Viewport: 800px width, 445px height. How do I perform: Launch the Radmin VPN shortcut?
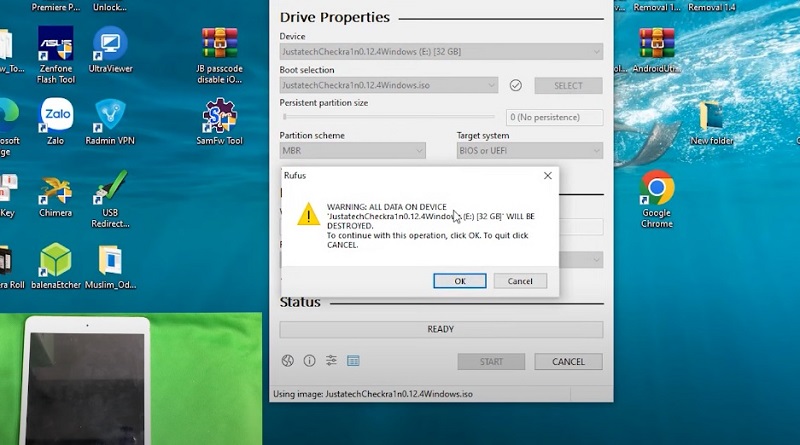(x=110, y=120)
